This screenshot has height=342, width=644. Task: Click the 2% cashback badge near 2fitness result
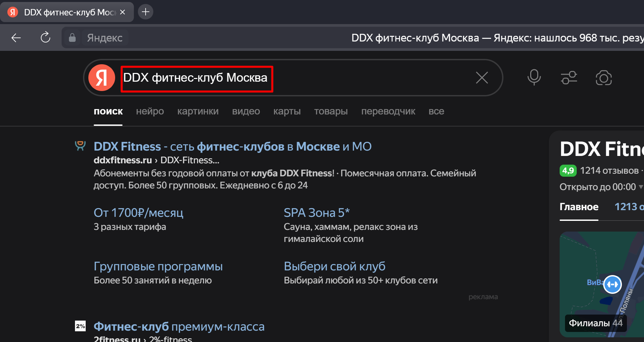coord(80,326)
